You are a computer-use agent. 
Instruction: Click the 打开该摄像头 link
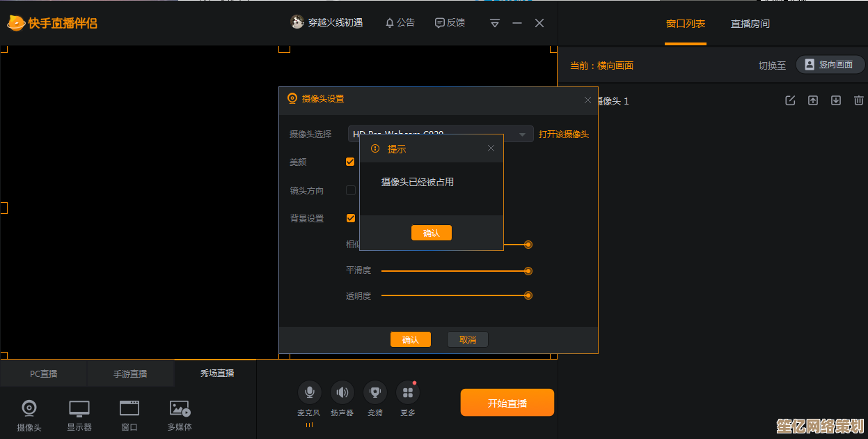[x=563, y=134]
